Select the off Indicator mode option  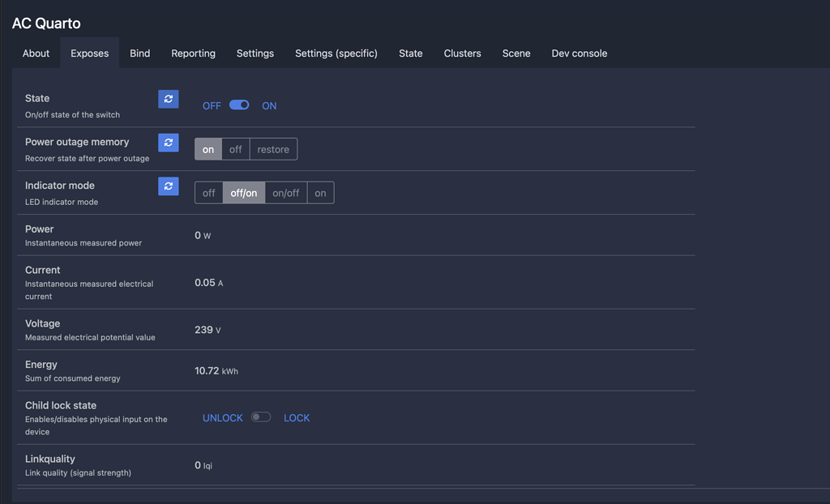pyautogui.click(x=208, y=192)
